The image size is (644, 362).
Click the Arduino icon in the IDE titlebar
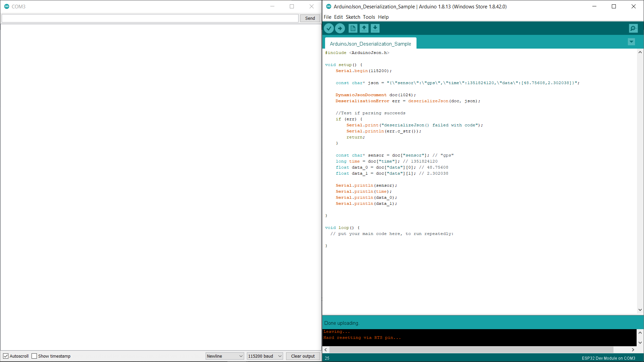(x=328, y=6)
